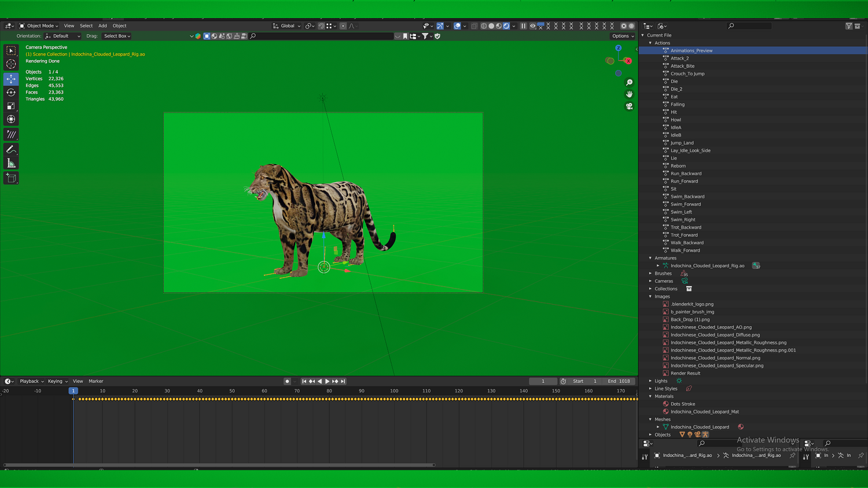Screen dimensions: 868x488
Task: Open the Select Box drag dropdown
Action: pyautogui.click(x=117, y=36)
